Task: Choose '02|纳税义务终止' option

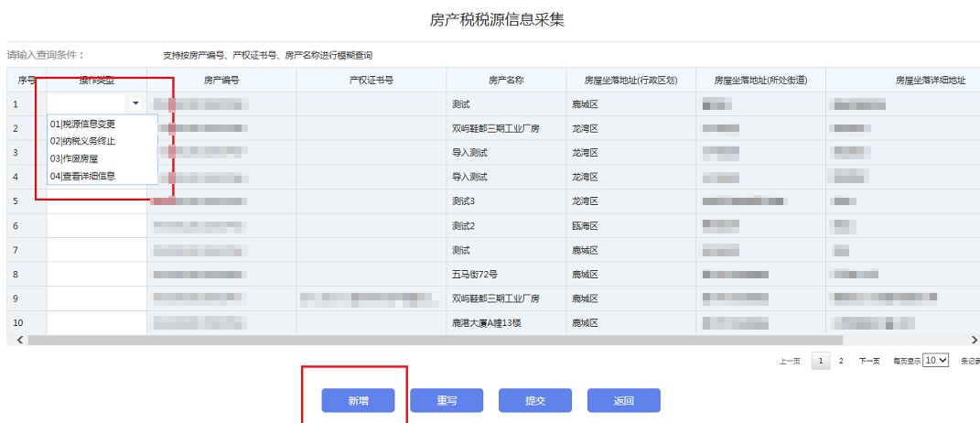Action: (83, 141)
